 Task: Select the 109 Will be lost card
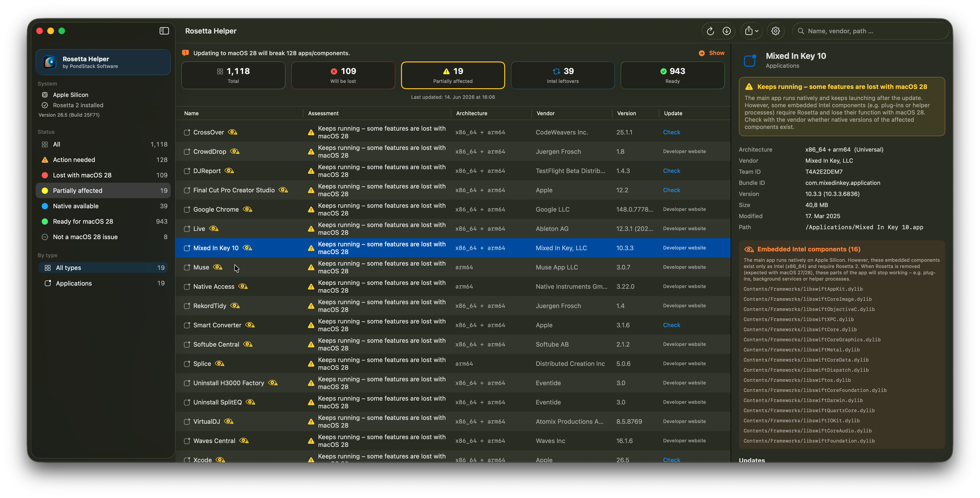click(343, 75)
